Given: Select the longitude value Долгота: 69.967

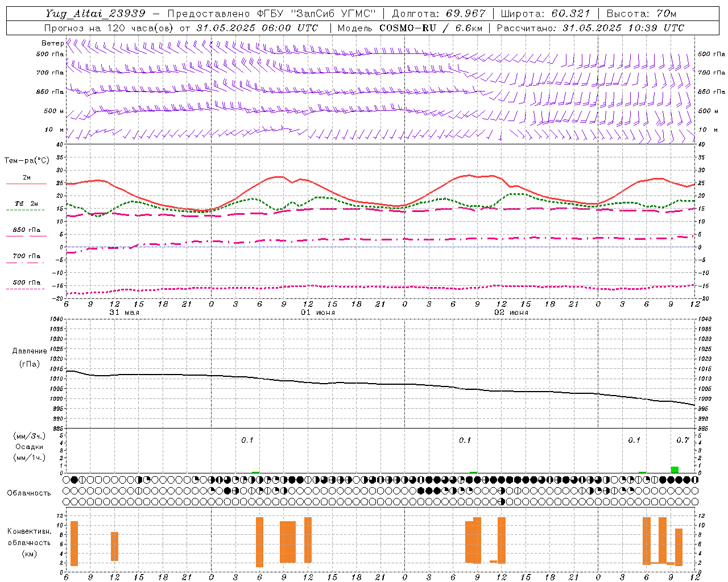Looking at the screenshot, I should (x=439, y=14).
